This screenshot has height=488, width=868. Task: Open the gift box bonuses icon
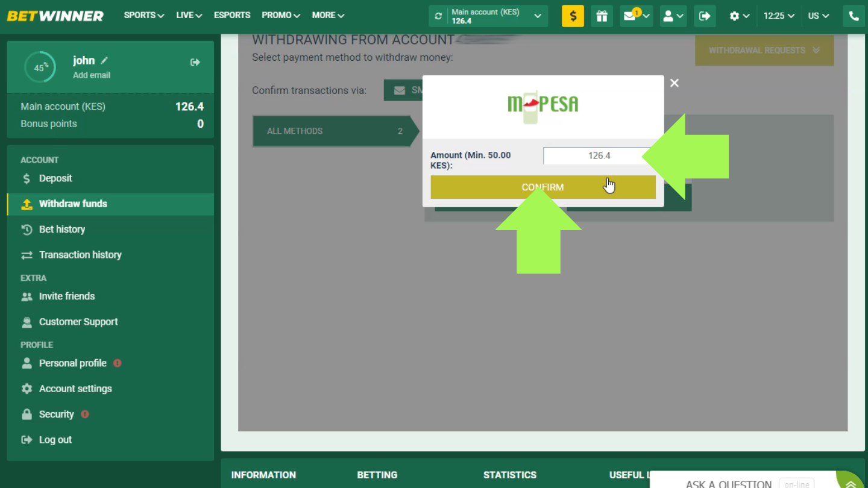click(x=602, y=16)
